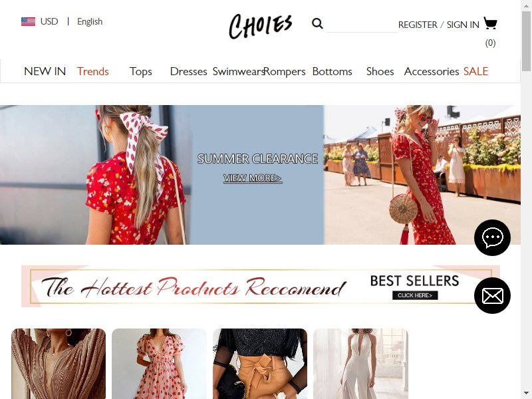Click the email envelope contact icon

[x=492, y=295]
